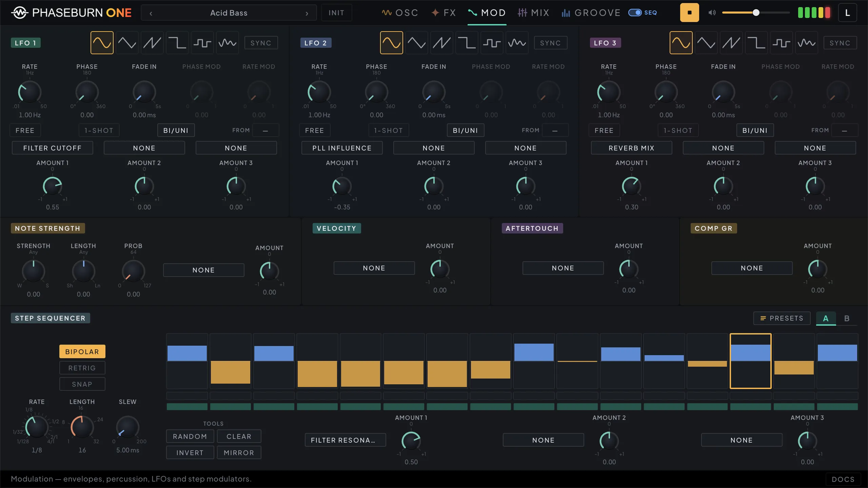Mute output via the speaker icon
This screenshot has height=488, width=868.
pos(712,13)
